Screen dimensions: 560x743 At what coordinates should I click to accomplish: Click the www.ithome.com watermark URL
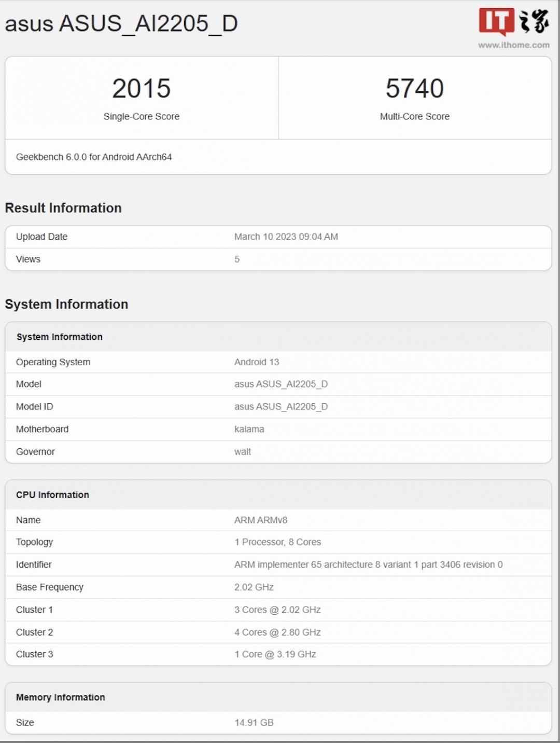(x=513, y=45)
